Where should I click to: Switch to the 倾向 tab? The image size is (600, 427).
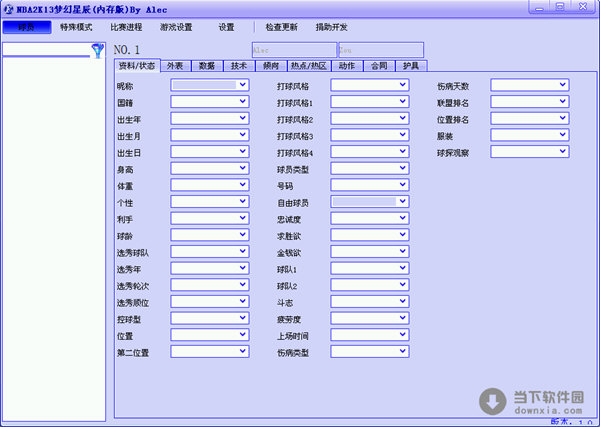coord(271,66)
